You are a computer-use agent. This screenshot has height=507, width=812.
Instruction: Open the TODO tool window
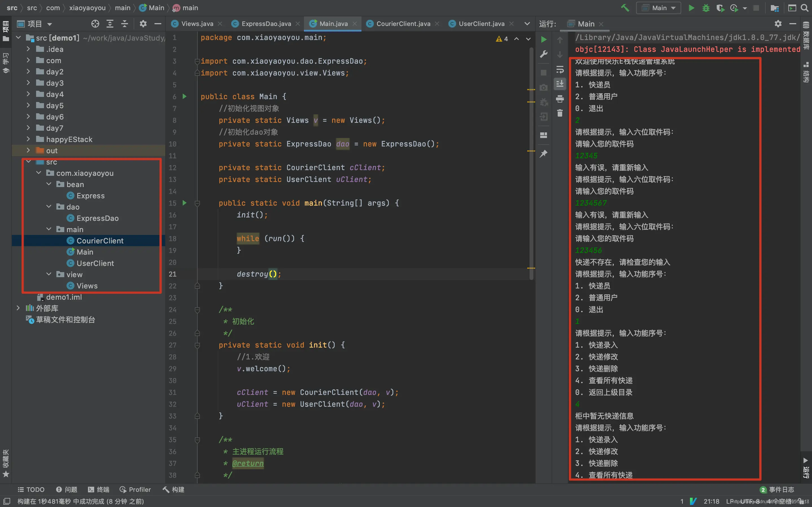click(x=31, y=489)
